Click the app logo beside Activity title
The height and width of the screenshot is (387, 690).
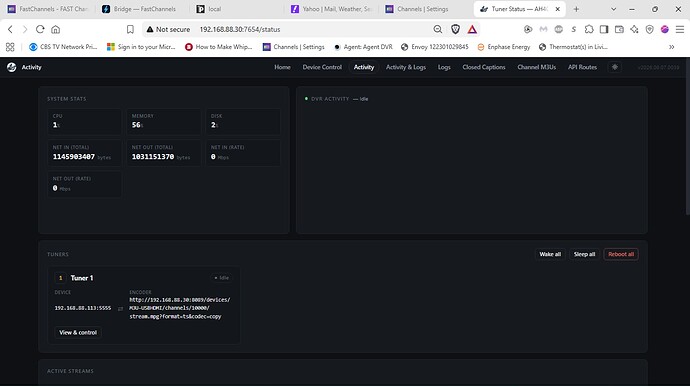[11, 67]
